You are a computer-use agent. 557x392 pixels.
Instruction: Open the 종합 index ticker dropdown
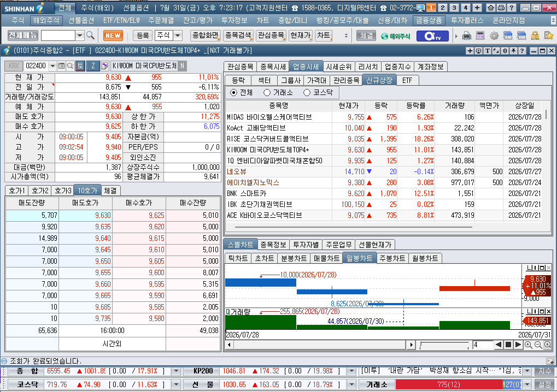pyautogui.click(x=176, y=371)
